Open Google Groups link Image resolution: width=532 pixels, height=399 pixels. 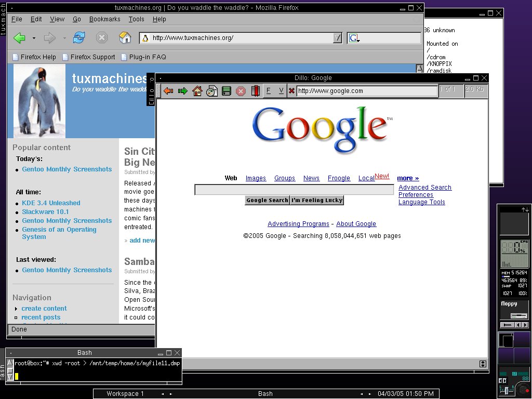[285, 178]
